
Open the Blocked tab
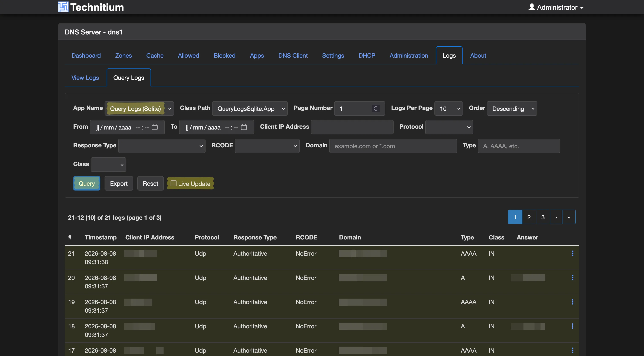coord(224,56)
